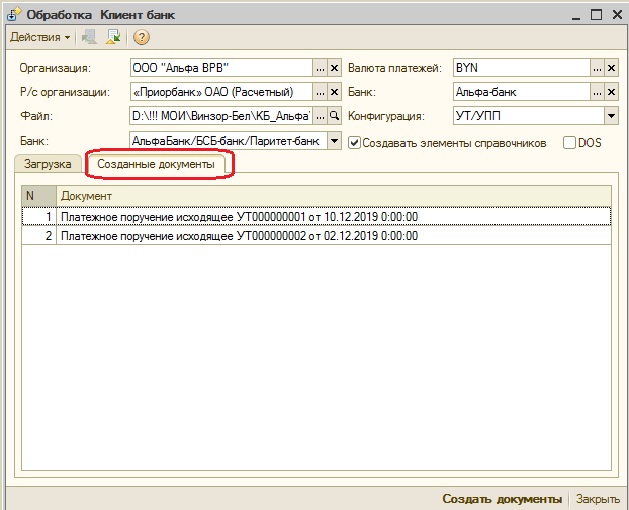Screen dimensions: 629x510
Task: Clear the Валюта платежей field
Action: point(611,68)
